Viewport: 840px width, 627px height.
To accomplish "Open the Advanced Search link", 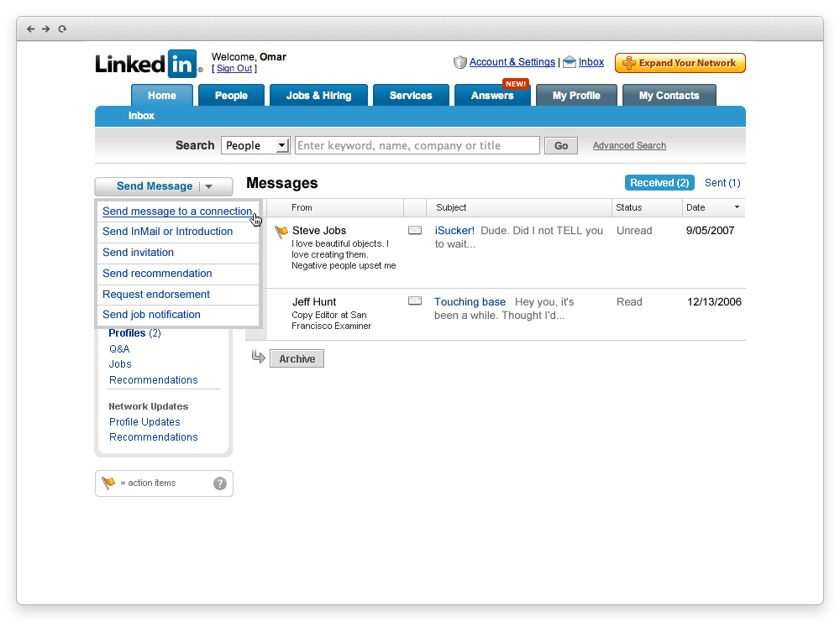I will point(629,146).
